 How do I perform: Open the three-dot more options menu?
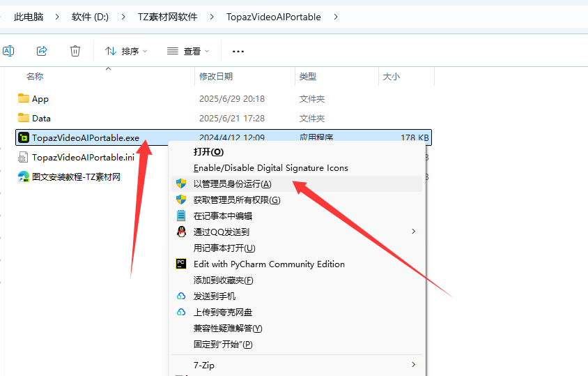[238, 52]
